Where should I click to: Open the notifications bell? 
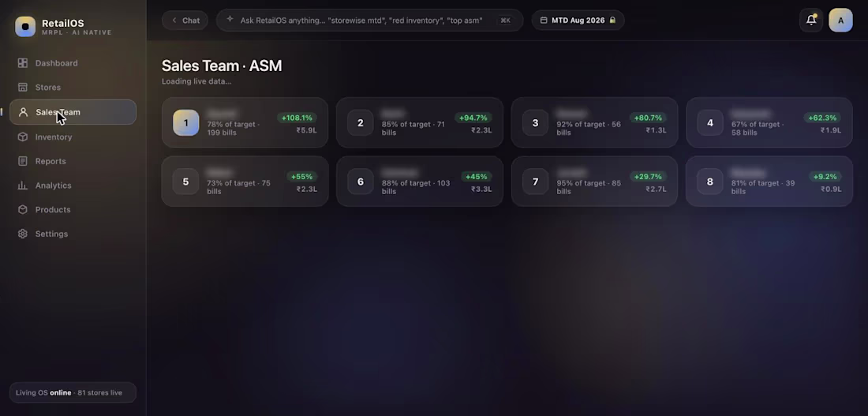[811, 20]
